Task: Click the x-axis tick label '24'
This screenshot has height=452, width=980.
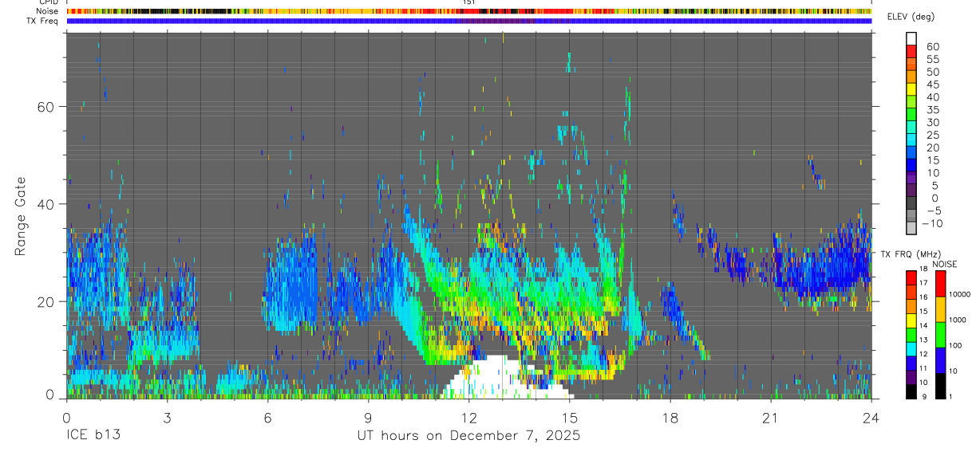Action: pos(871,418)
